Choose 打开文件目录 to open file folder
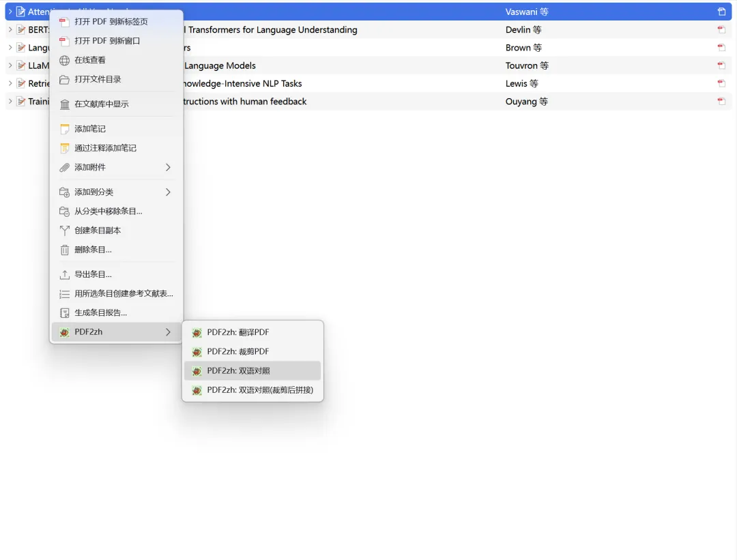This screenshot has height=560, width=737. [116, 79]
